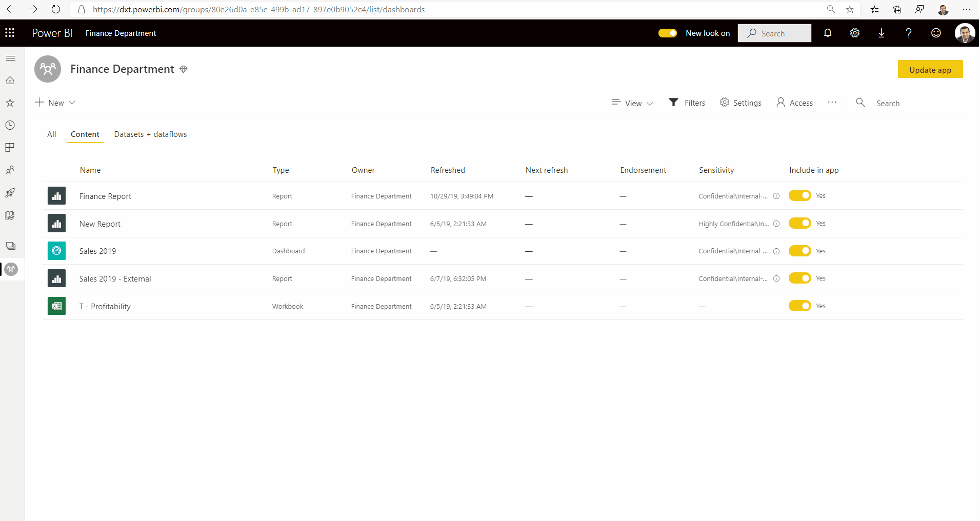Open the Recent items pane
980x521 pixels.
tap(10, 125)
